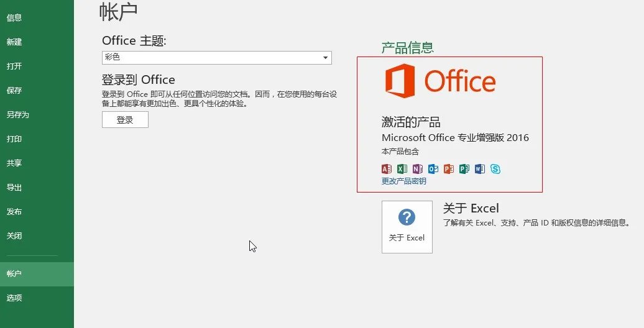The height and width of the screenshot is (328, 644).
Task: Click the Publisher app icon
Action: [464, 169]
